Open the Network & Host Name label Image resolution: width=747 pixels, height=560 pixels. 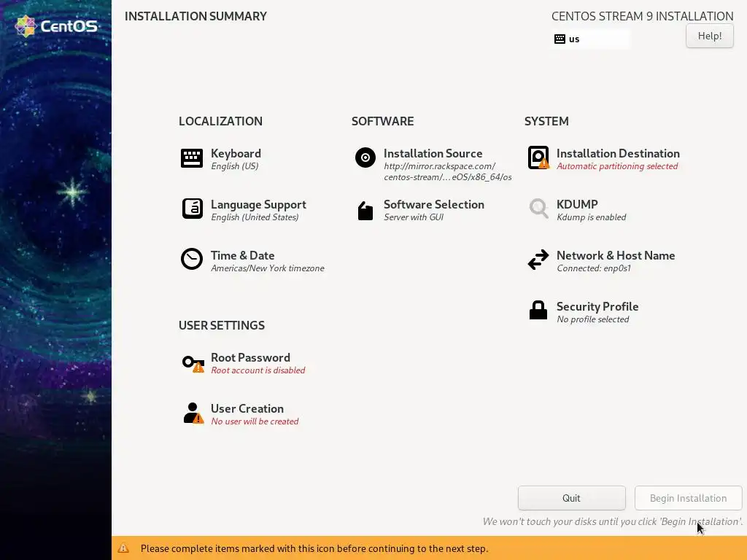[616, 255]
